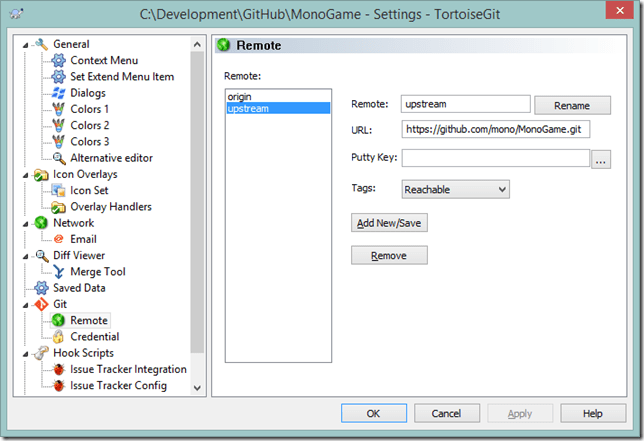Click the globe icon in Remote header
The image size is (644, 441).
click(224, 45)
